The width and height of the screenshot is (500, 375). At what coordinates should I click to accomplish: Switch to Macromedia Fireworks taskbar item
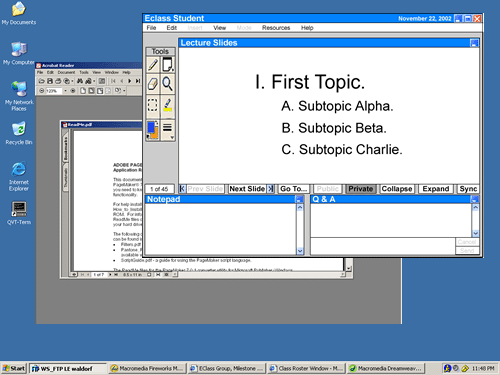147,368
